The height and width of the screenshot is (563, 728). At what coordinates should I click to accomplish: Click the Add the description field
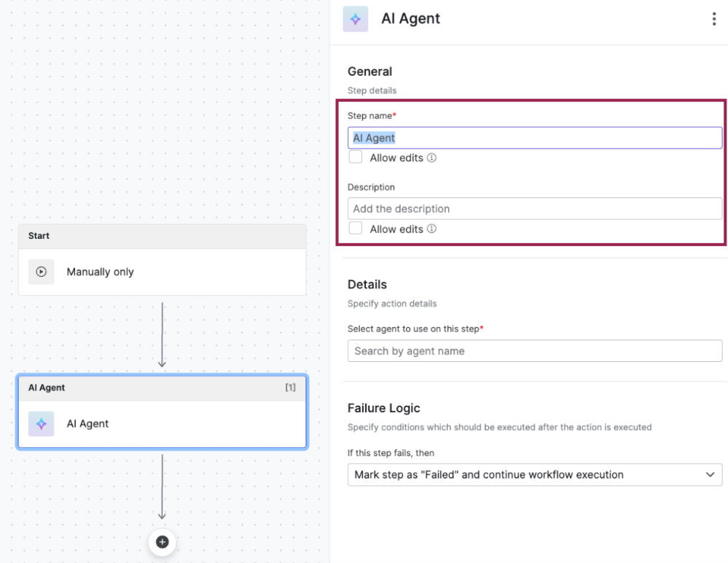535,209
